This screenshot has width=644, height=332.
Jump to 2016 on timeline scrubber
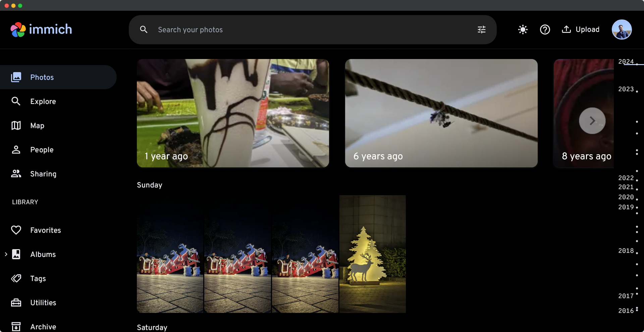[x=626, y=311]
